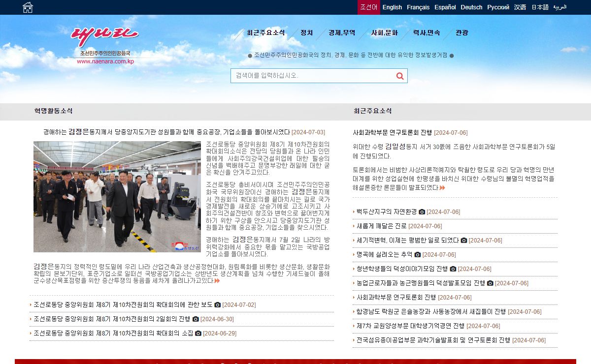Open 백두산지구의 자연환경 article

pos(387,212)
